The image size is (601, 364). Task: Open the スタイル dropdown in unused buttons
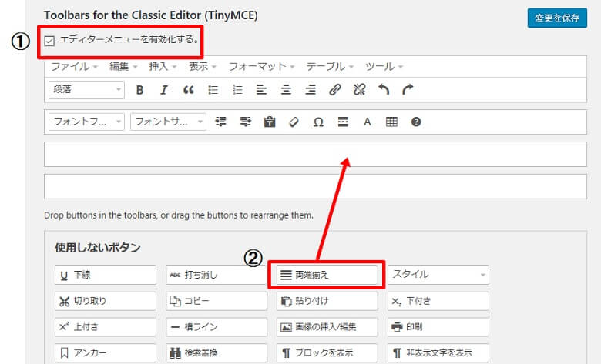(x=438, y=275)
